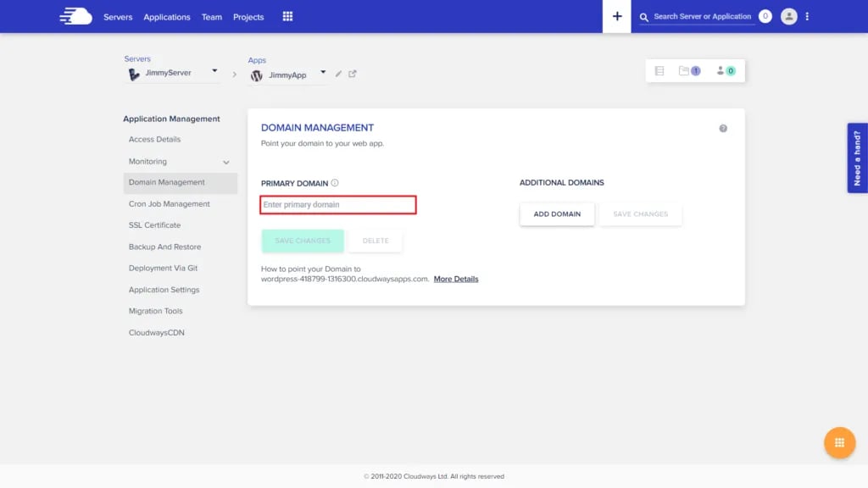Open the user account avatar
This screenshot has width=868, height=488.
789,17
